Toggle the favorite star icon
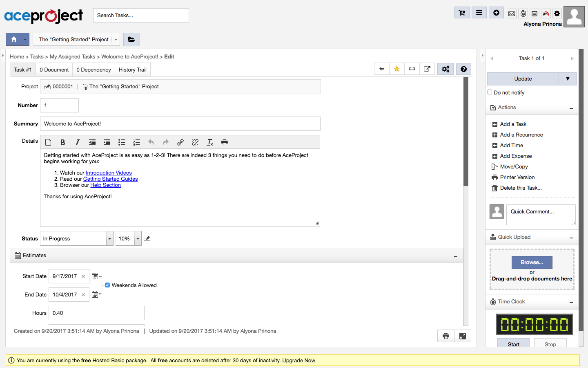 (x=397, y=69)
